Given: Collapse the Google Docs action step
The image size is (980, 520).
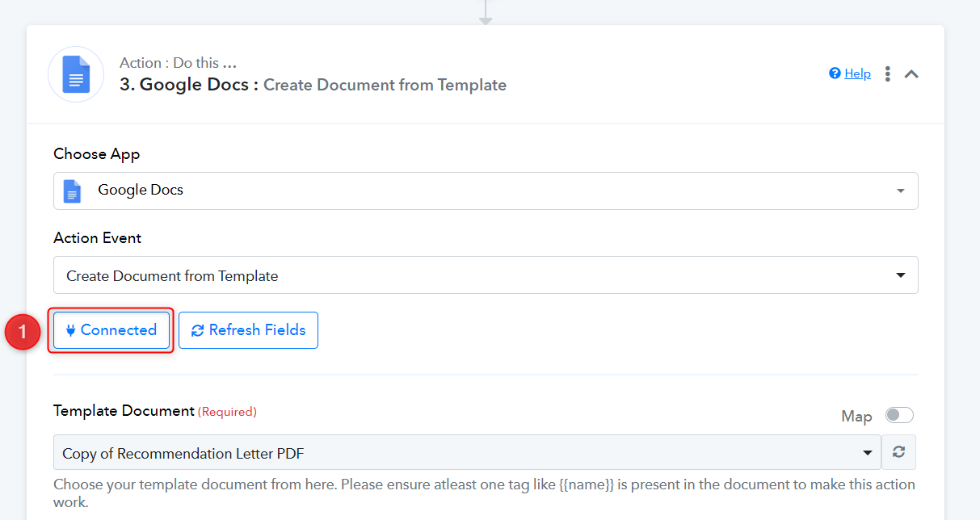Looking at the screenshot, I should [x=911, y=73].
